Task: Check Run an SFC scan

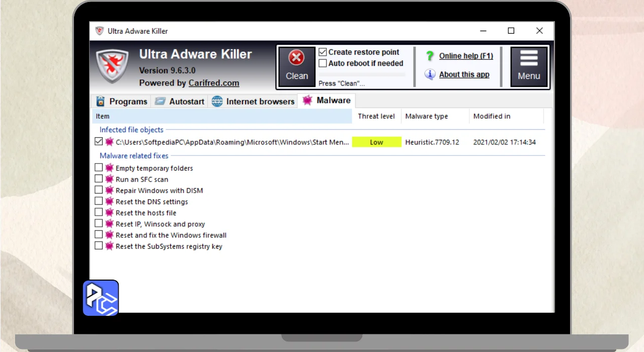Action: click(99, 179)
